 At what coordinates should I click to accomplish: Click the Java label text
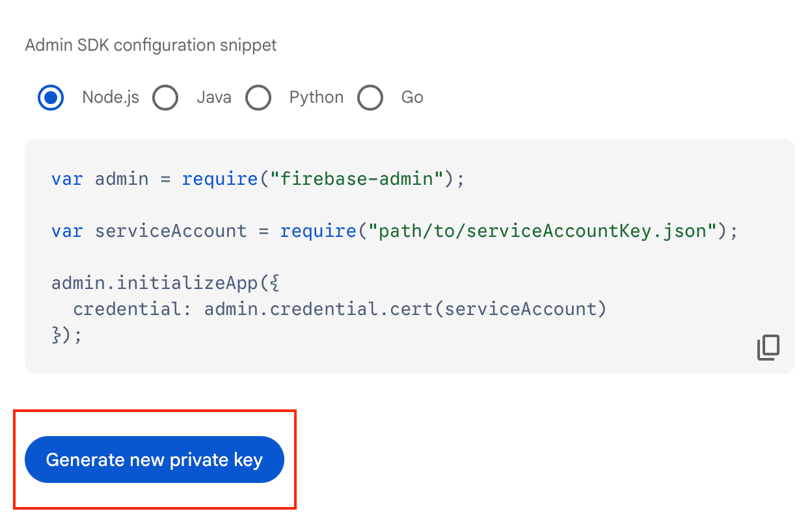tap(214, 97)
